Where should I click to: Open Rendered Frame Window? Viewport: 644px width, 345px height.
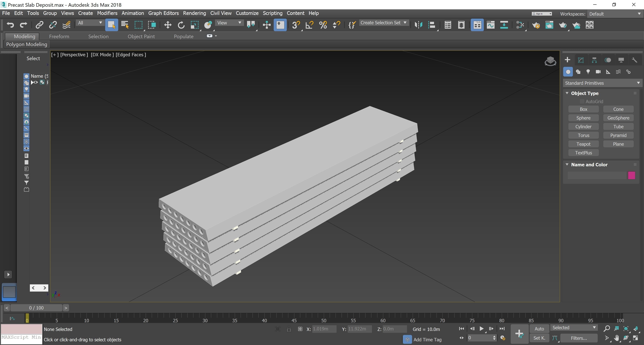click(549, 25)
